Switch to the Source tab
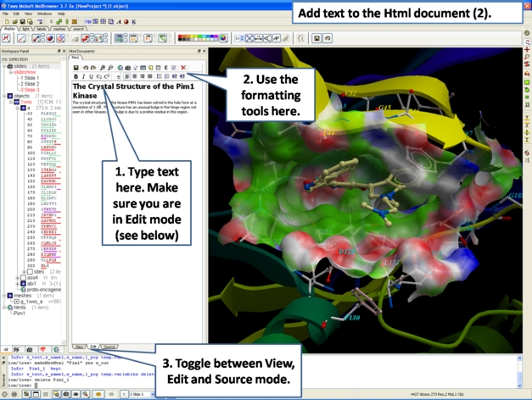 tap(109, 347)
